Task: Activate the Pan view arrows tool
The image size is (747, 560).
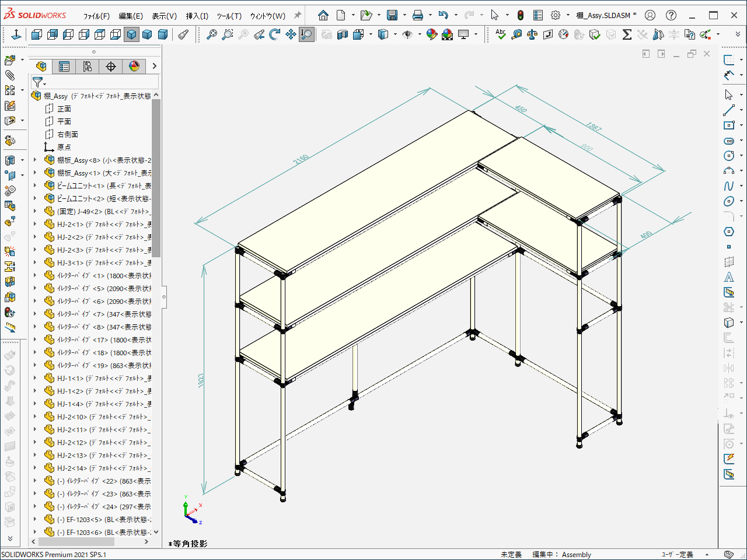Action: coord(291,35)
